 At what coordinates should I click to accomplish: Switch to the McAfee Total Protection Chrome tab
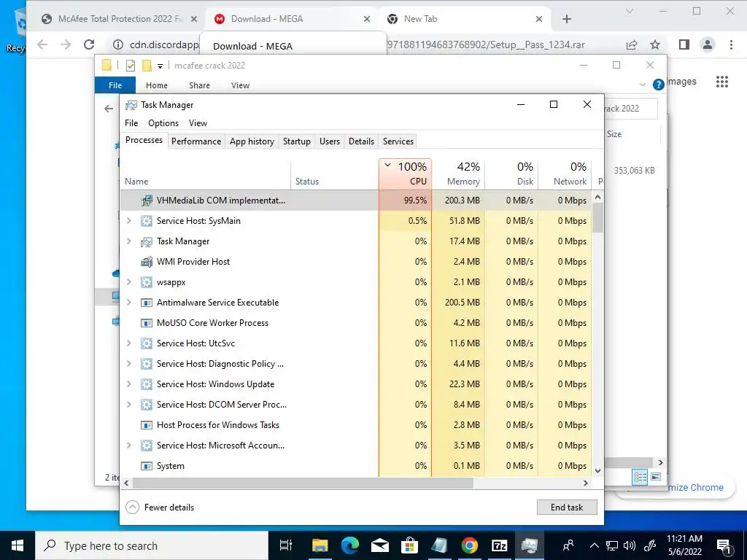[120, 19]
